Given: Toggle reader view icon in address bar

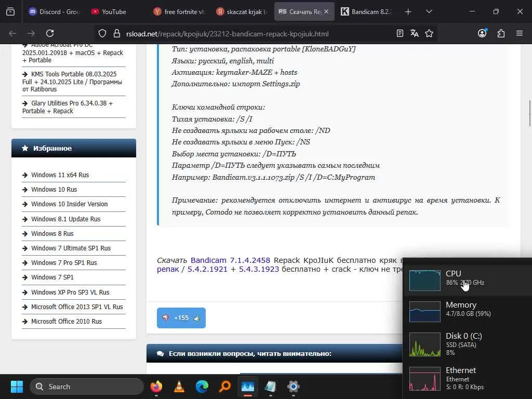Looking at the screenshot, I should pyautogui.click(x=400, y=33).
